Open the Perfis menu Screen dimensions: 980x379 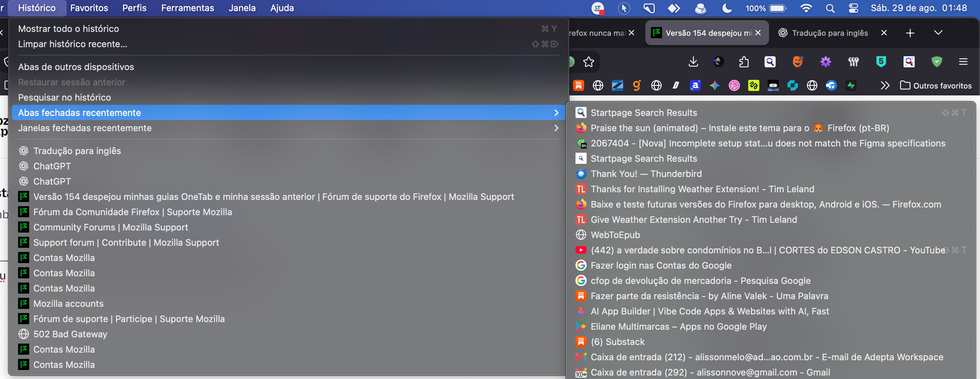coord(134,8)
